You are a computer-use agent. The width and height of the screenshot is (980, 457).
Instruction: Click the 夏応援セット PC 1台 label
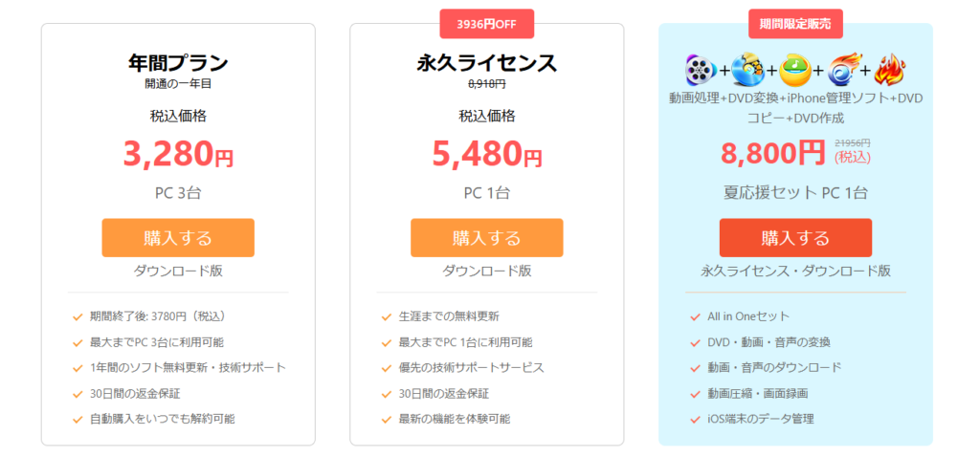(x=795, y=192)
